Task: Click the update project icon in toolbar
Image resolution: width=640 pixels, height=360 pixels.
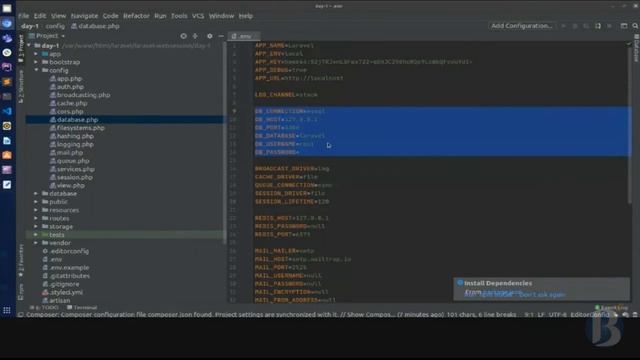Action: [x=598, y=26]
